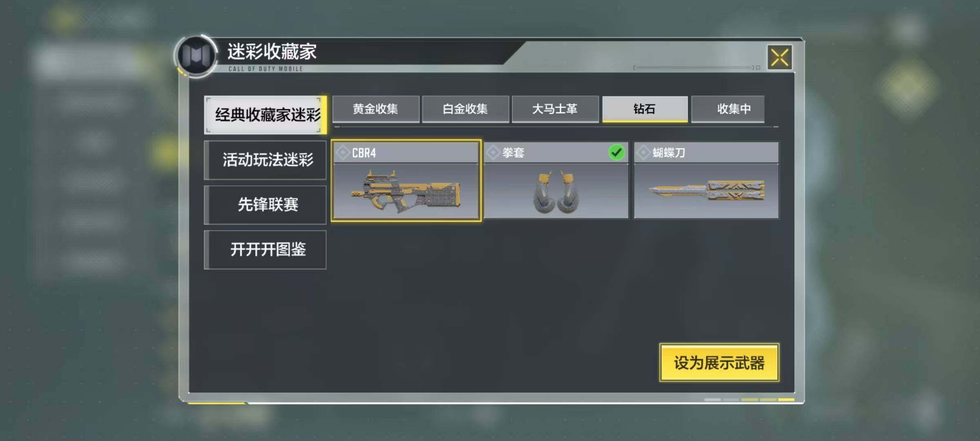This screenshot has height=441, width=980.
Task: Click the Call of Duty Mobile emblem icon
Action: [196, 55]
